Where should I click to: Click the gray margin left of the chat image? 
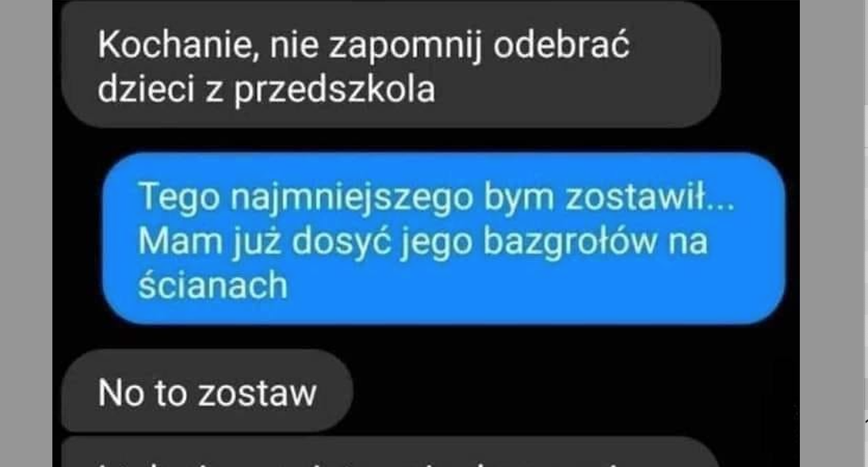(26, 233)
